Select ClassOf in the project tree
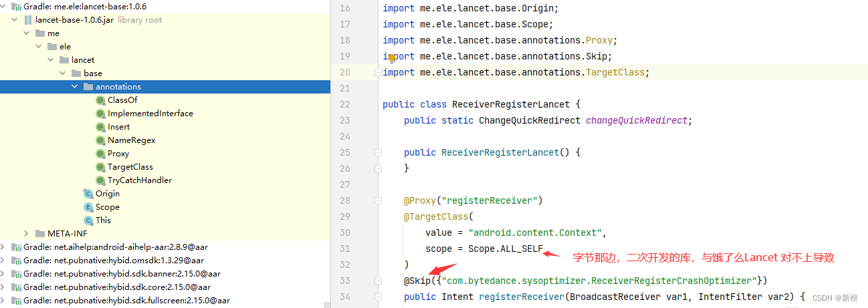 (x=122, y=100)
